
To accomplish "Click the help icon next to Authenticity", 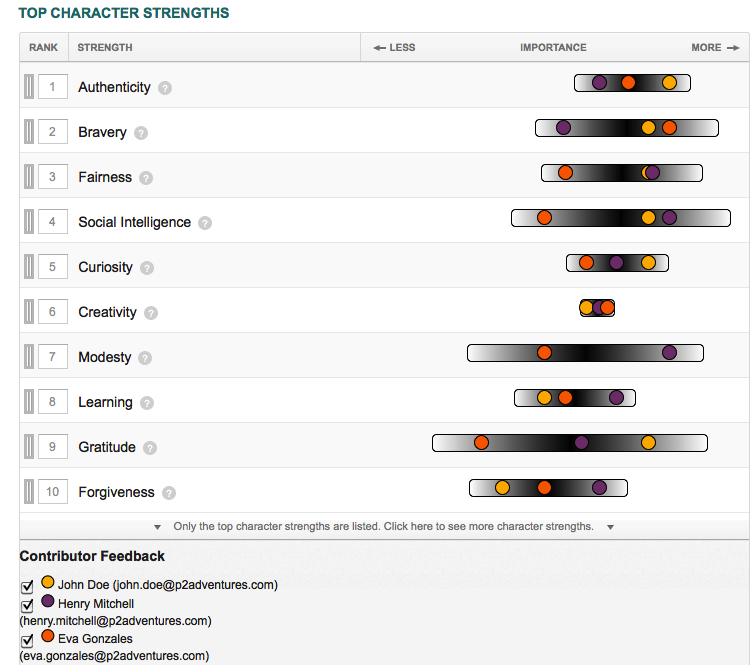I will pyautogui.click(x=165, y=88).
